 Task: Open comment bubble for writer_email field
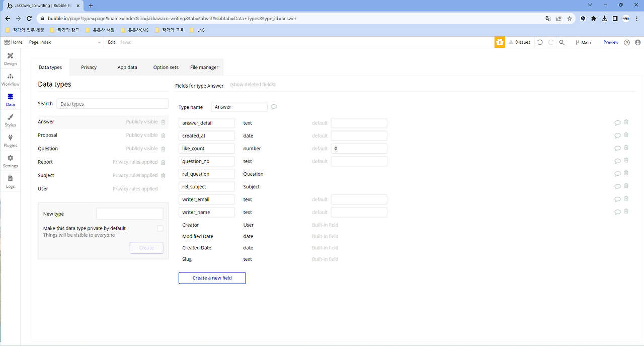(x=617, y=199)
